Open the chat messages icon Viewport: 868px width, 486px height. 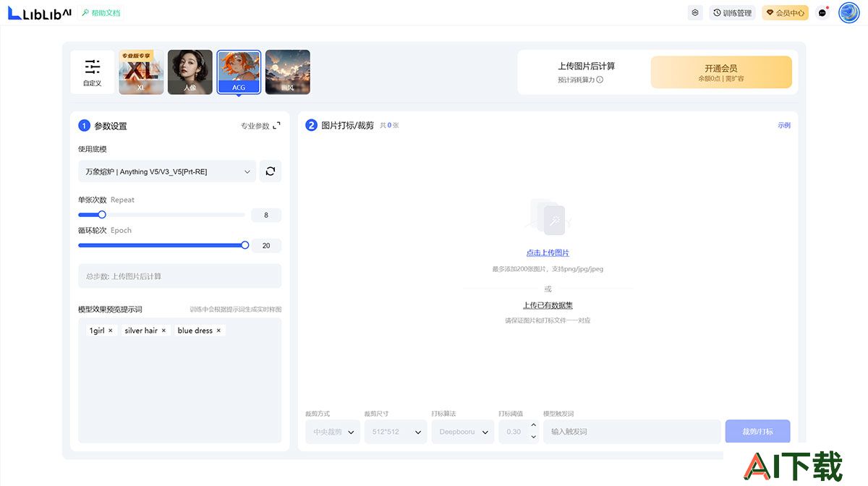point(822,13)
